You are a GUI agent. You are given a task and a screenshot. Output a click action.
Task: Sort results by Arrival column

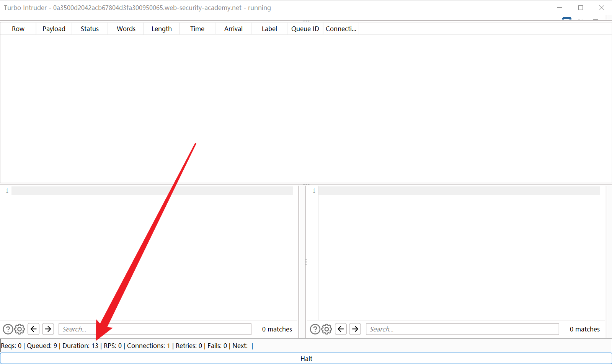[x=233, y=29]
